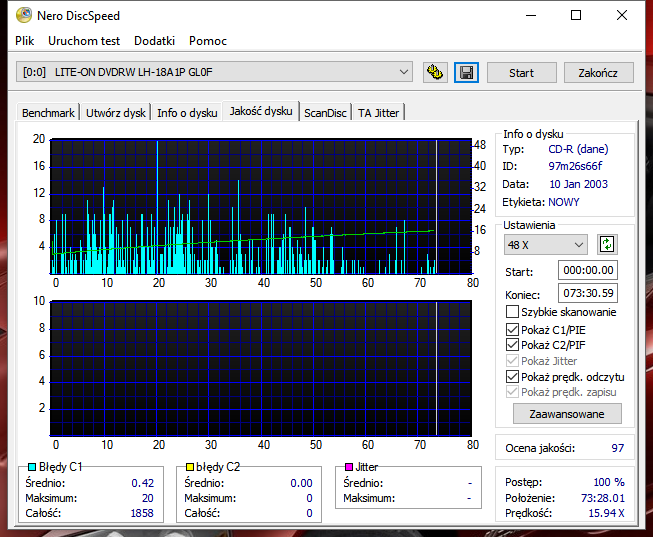Screen dimensions: 653x537
Task: Toggle the Pokaż prędk. odczytu checkbox
Action: pos(512,377)
